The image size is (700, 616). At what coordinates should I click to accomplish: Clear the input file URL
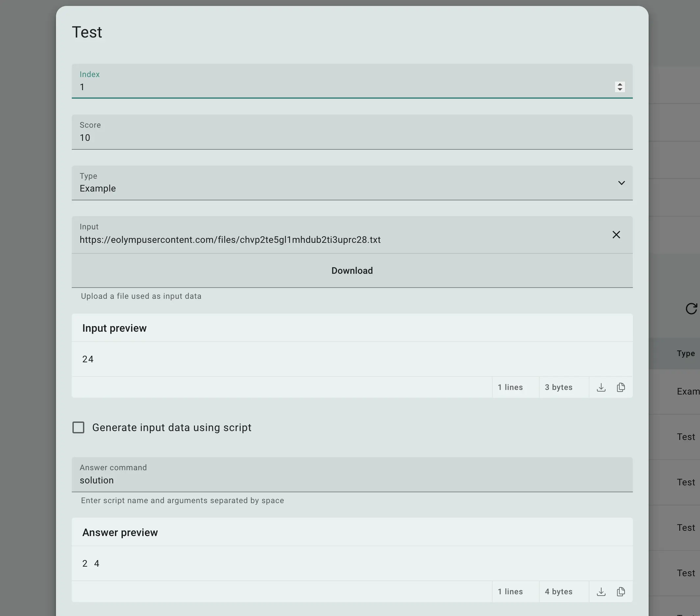616,235
